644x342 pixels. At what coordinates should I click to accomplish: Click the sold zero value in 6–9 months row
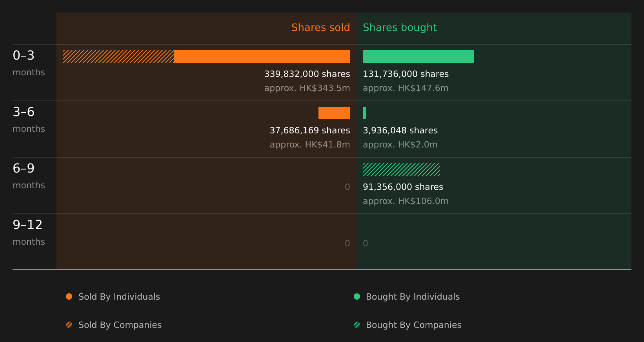coord(347,187)
